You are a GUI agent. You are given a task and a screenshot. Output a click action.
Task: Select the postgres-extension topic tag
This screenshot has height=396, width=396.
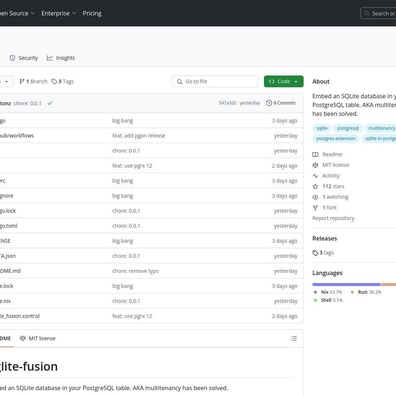click(336, 139)
